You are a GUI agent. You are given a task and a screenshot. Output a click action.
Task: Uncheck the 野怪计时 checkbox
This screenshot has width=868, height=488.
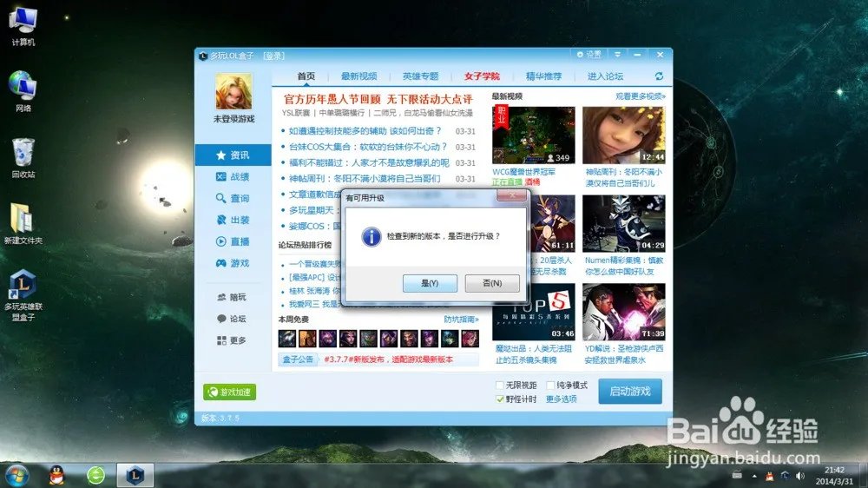(x=500, y=399)
